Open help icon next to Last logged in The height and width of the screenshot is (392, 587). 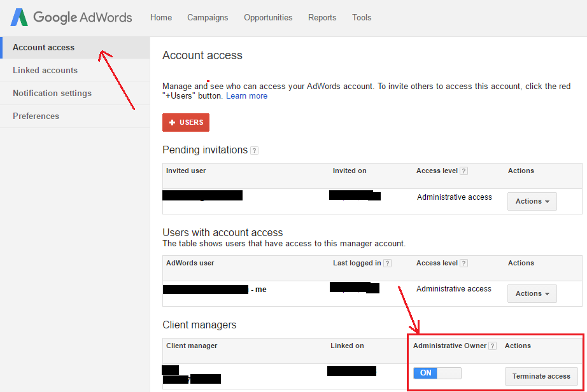tap(388, 263)
